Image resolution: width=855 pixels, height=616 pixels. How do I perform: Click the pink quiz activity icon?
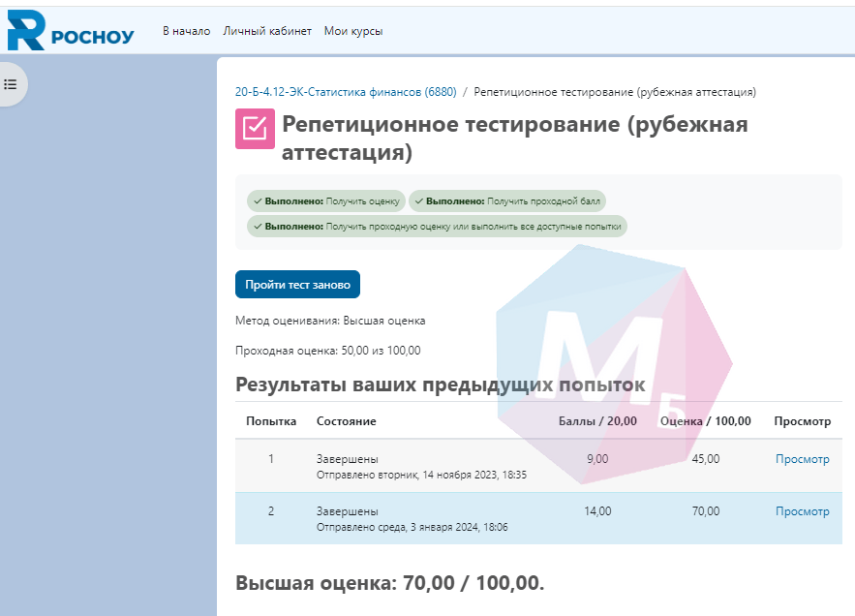coord(255,129)
